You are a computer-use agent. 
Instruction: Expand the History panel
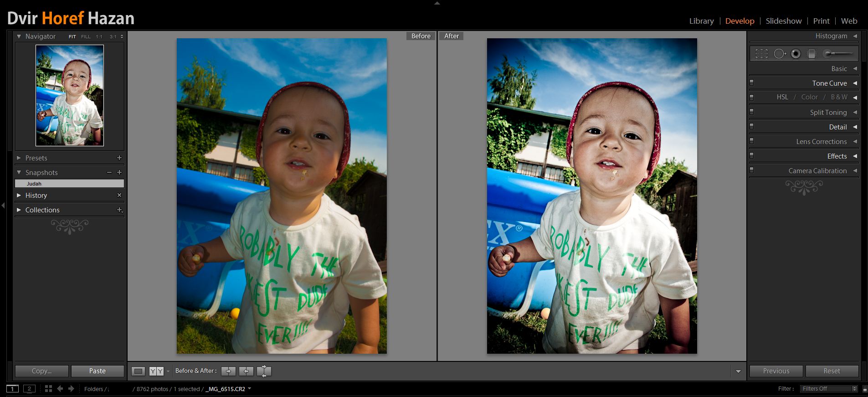point(36,196)
